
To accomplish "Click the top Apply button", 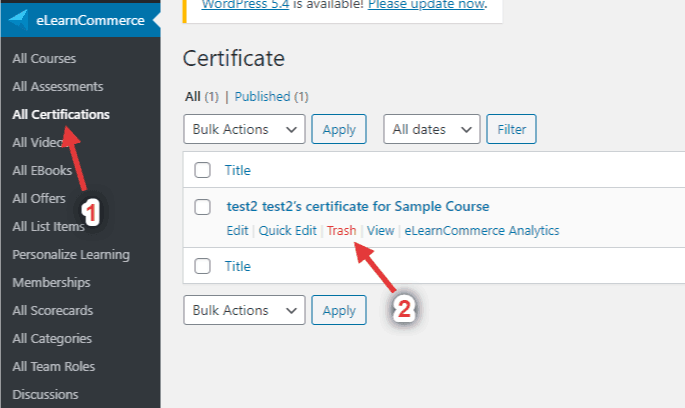I will point(339,129).
